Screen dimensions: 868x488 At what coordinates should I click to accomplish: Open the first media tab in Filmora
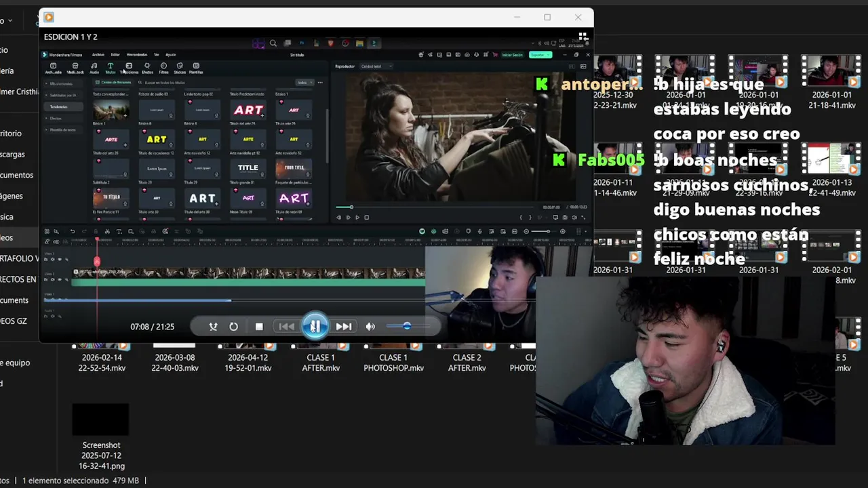[54, 68]
